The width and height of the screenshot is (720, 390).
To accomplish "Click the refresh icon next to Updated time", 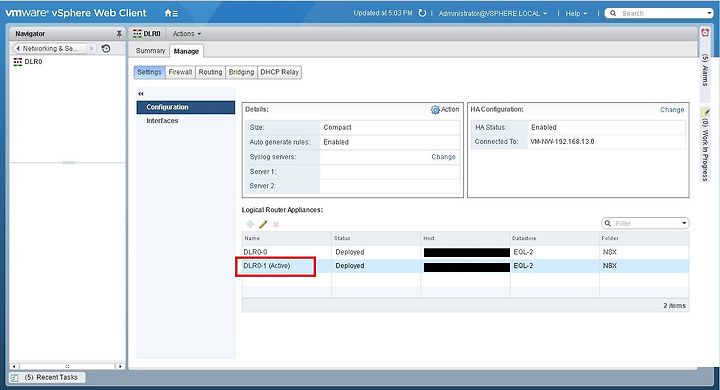I will click(422, 13).
